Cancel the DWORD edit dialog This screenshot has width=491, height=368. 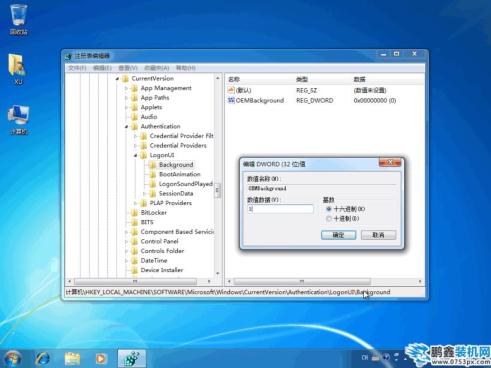[378, 235]
